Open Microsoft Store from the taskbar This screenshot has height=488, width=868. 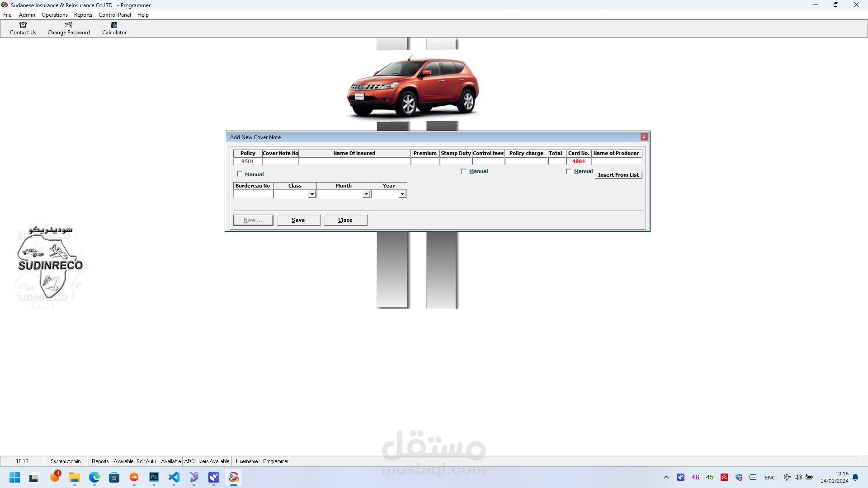(114, 477)
